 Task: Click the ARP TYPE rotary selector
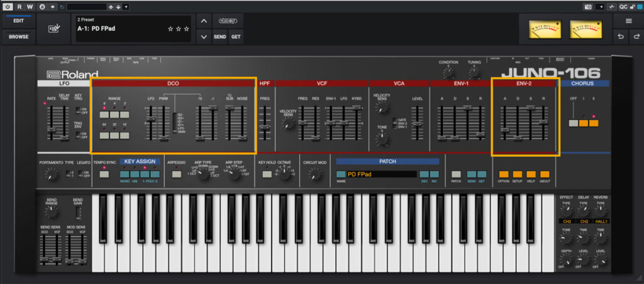203,175
